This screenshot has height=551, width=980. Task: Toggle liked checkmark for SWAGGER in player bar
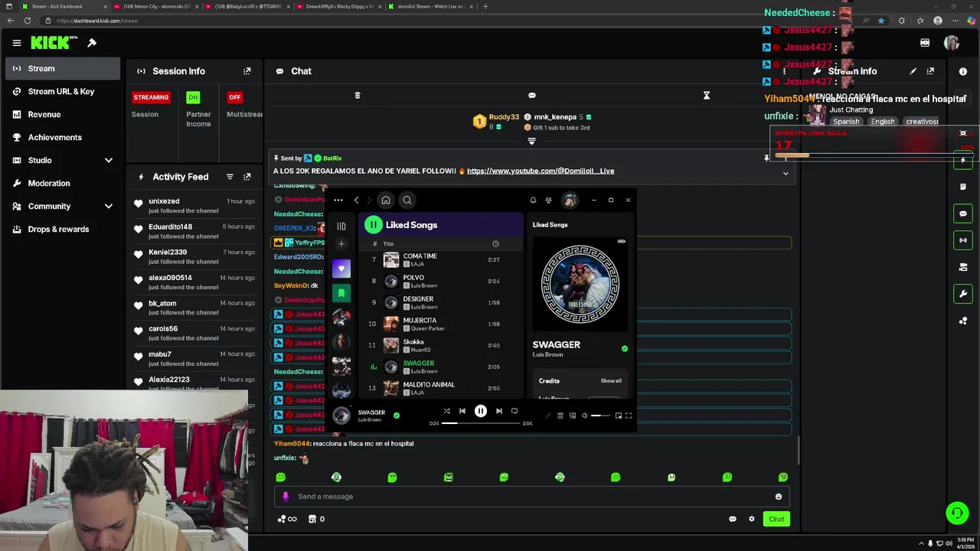pyautogui.click(x=396, y=416)
